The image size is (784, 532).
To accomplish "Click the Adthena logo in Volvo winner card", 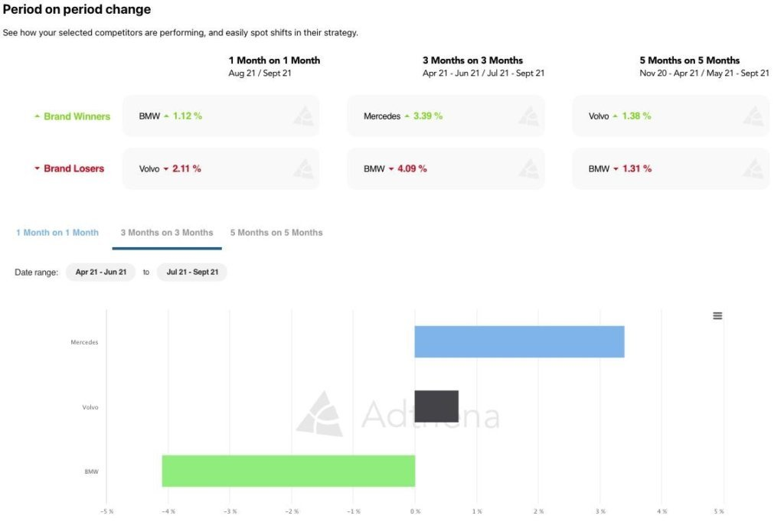I will point(753,115).
